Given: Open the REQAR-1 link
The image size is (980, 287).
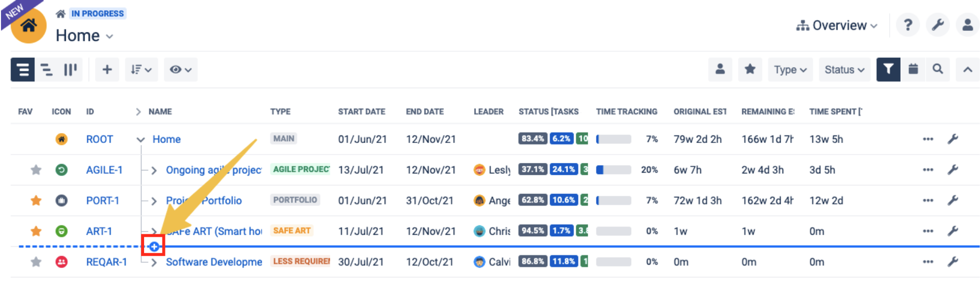Looking at the screenshot, I should click(106, 262).
